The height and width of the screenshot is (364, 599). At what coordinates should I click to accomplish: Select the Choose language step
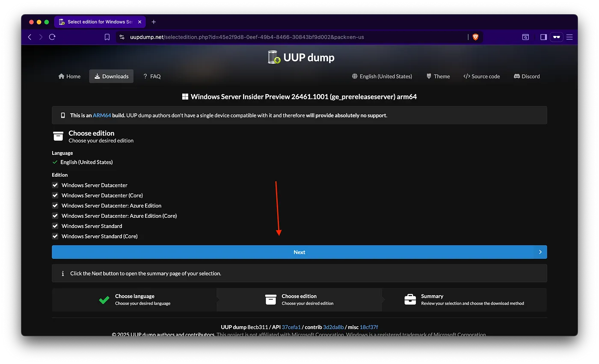pyautogui.click(x=134, y=299)
